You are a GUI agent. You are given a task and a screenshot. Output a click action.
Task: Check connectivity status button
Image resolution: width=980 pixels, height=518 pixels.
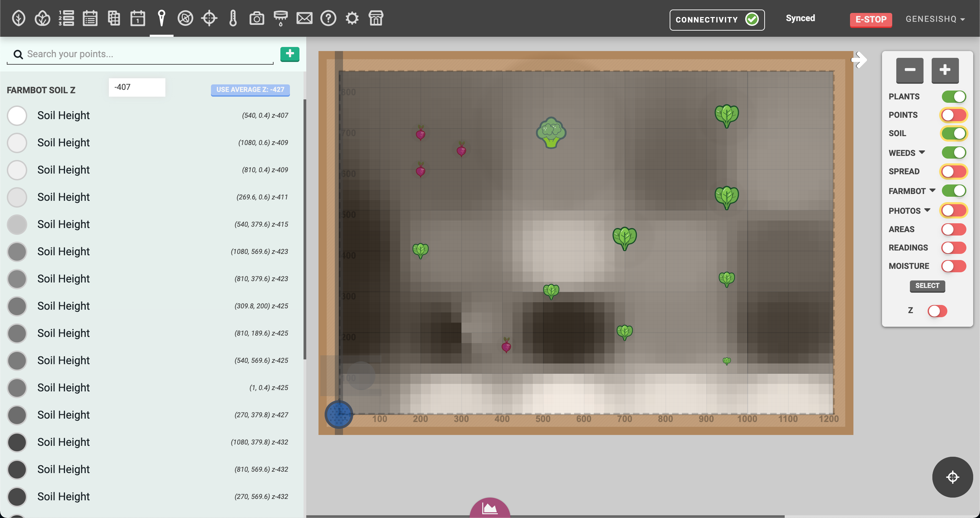click(x=717, y=19)
